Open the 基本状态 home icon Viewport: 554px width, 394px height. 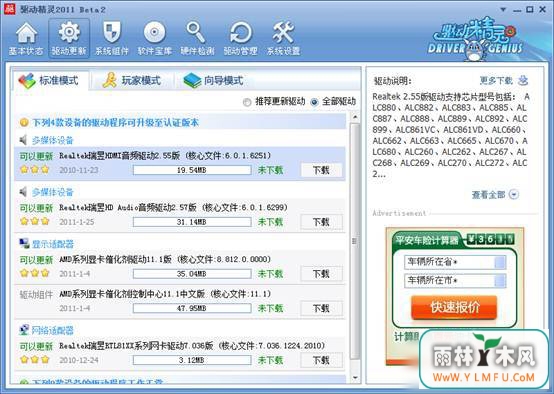pyautogui.click(x=26, y=38)
